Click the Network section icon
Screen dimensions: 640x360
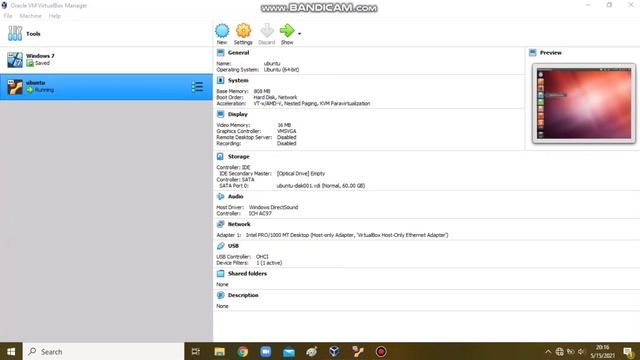pyautogui.click(x=220, y=224)
